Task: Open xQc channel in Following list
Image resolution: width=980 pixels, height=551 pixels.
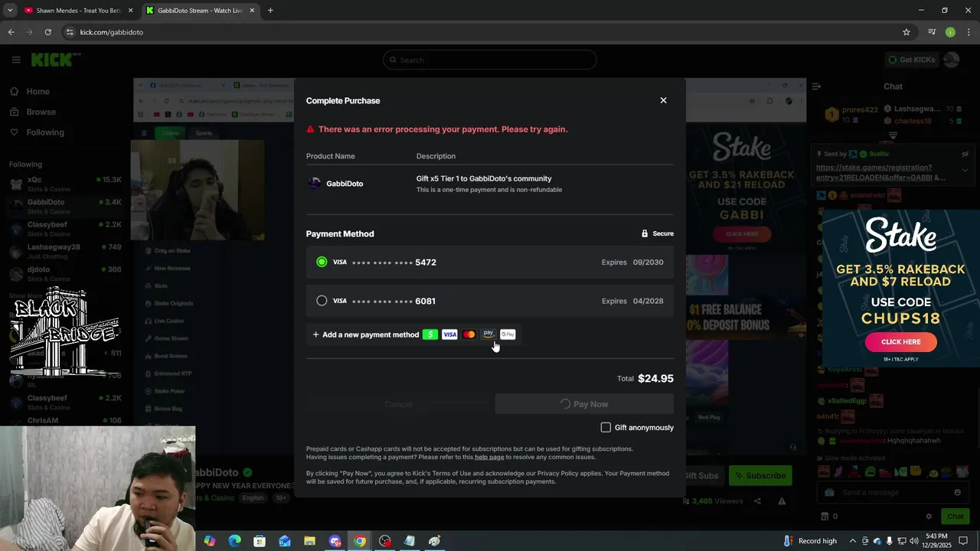Action: click(x=65, y=183)
